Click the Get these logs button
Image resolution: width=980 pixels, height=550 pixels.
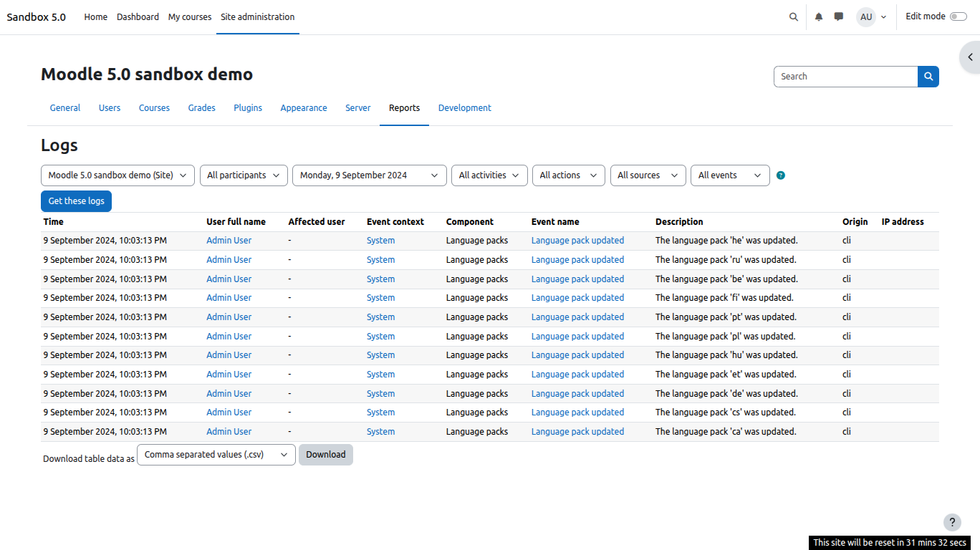pos(76,201)
